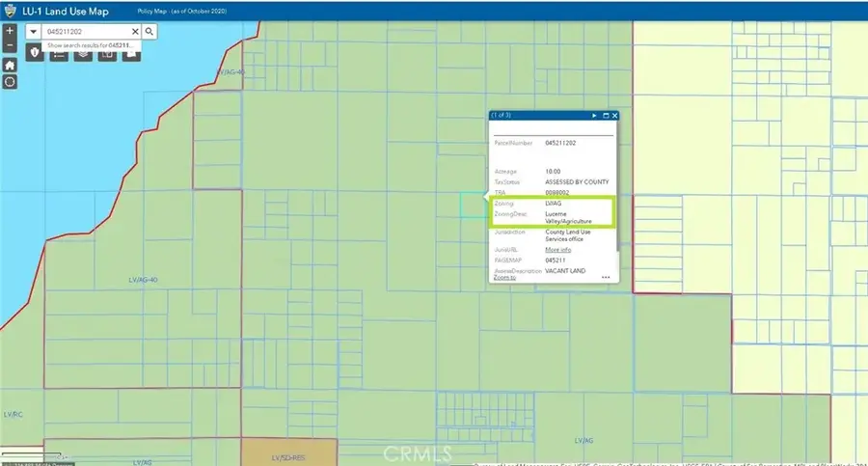
Task: Run search with the magnifier icon
Action: point(150,32)
